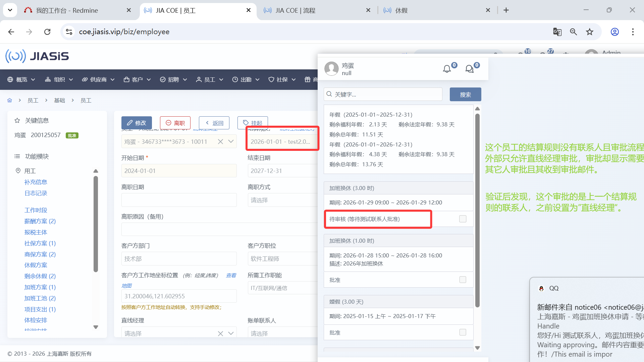The width and height of the screenshot is (644, 362).
Task: Expand the 员工 navigation menu dropdown
Action: pyautogui.click(x=210, y=79)
